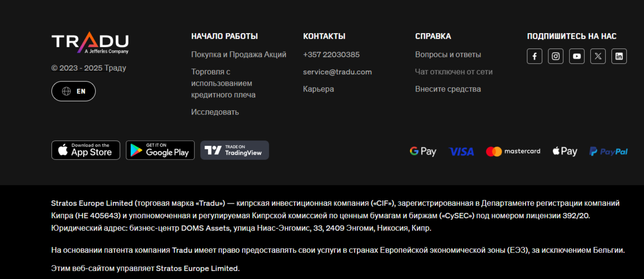Screen dimensions: 644x279
Task: Click Get it on Google Play badge
Action: (160, 150)
